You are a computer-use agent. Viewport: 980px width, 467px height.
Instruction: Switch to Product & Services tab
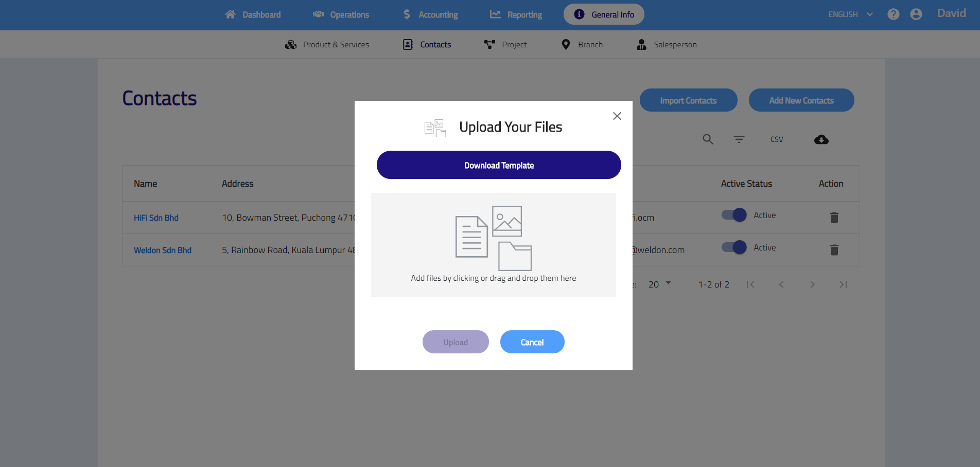click(x=327, y=45)
